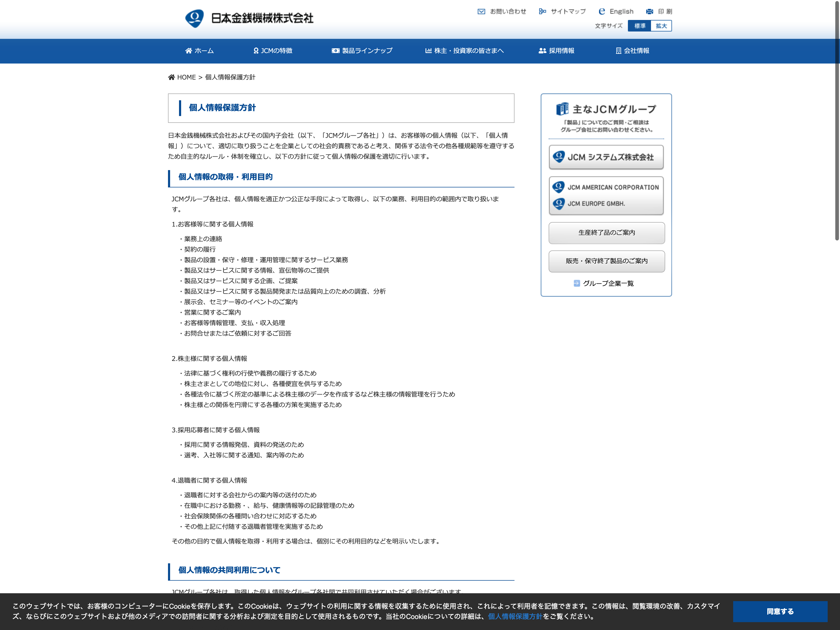Click the printer icon
Viewport: 840px width, 630px height.
point(649,11)
